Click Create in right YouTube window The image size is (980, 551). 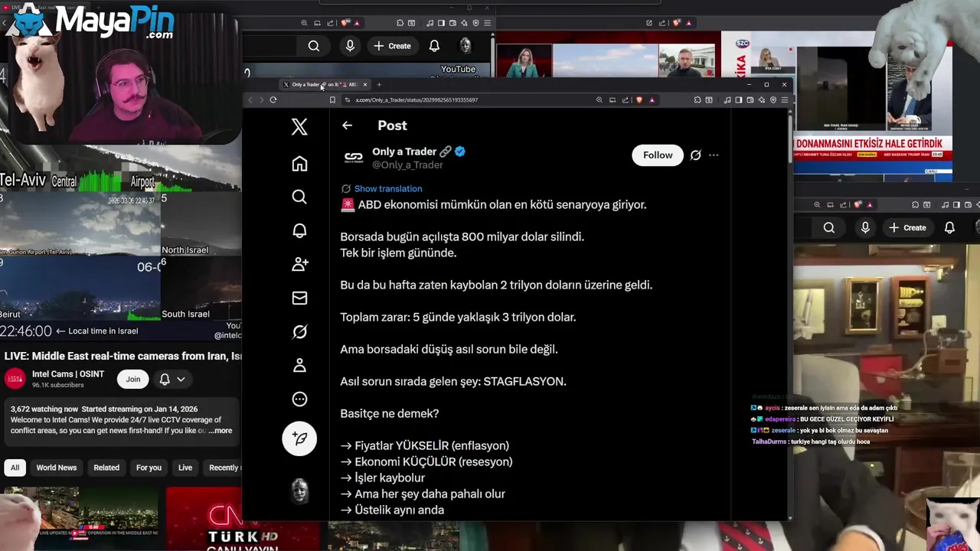906,227
